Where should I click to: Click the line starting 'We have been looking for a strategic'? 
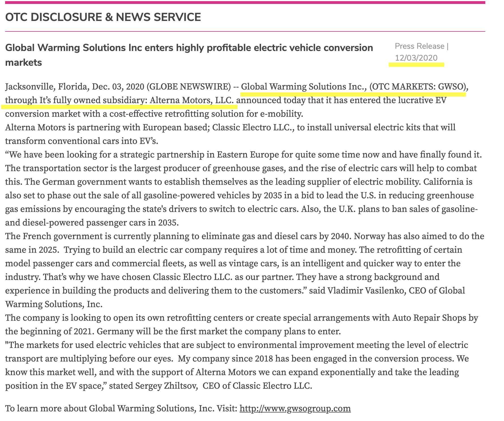[244, 154]
